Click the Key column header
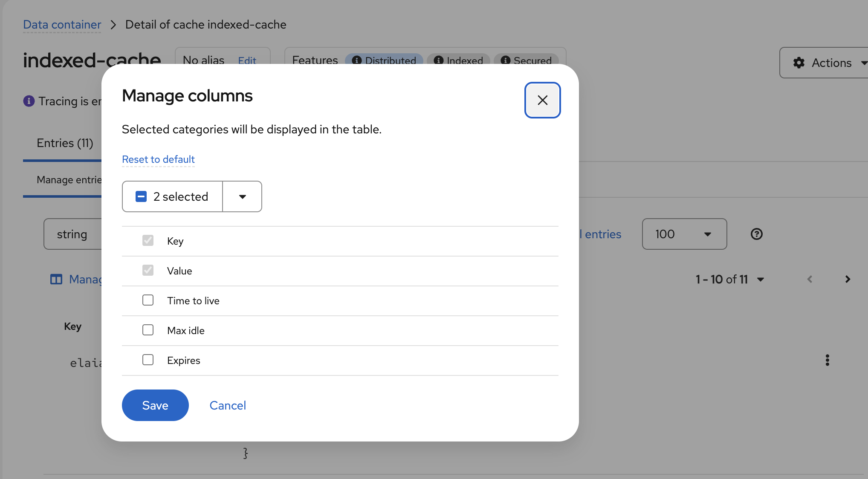 tap(72, 326)
